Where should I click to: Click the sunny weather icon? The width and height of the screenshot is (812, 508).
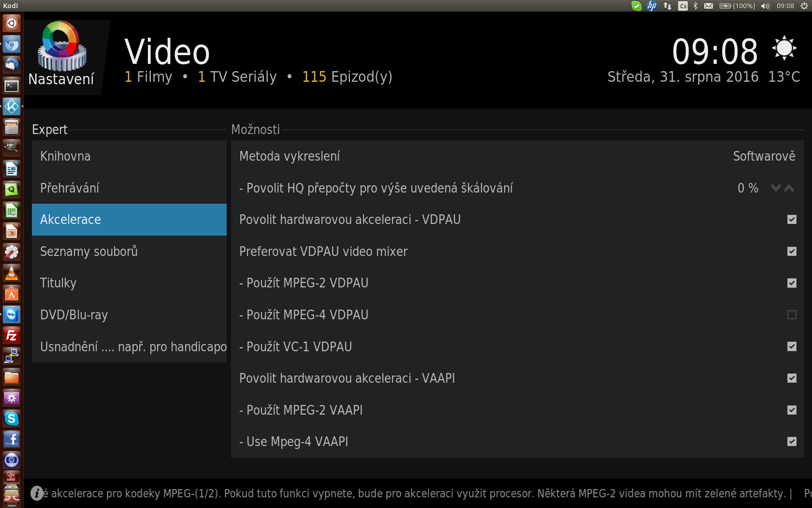784,48
